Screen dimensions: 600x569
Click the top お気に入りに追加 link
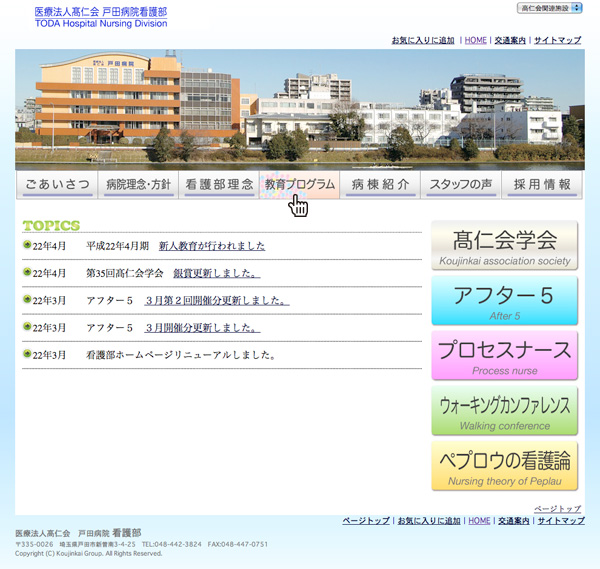(x=423, y=40)
